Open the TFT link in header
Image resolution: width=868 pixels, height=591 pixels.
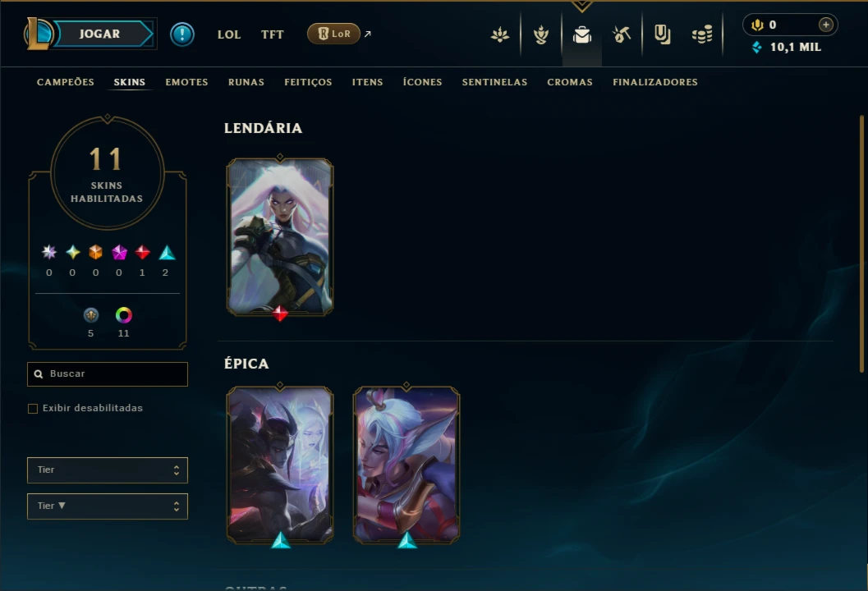click(272, 34)
